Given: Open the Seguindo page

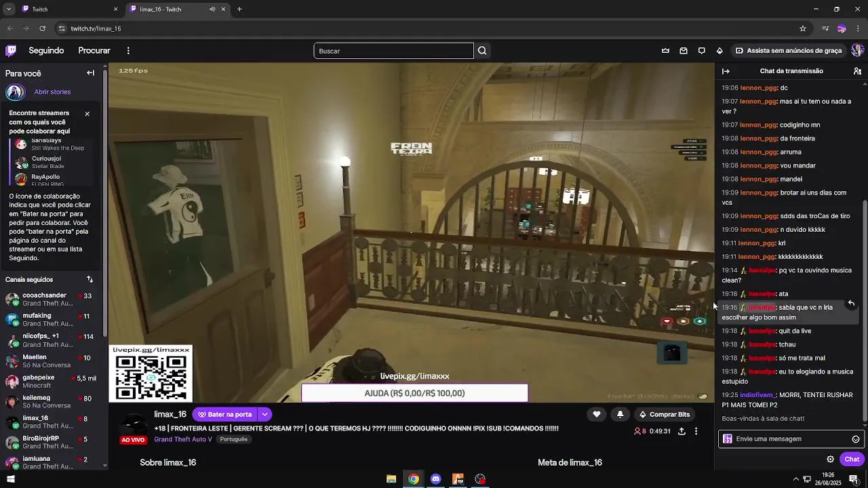Looking at the screenshot, I should (x=46, y=51).
